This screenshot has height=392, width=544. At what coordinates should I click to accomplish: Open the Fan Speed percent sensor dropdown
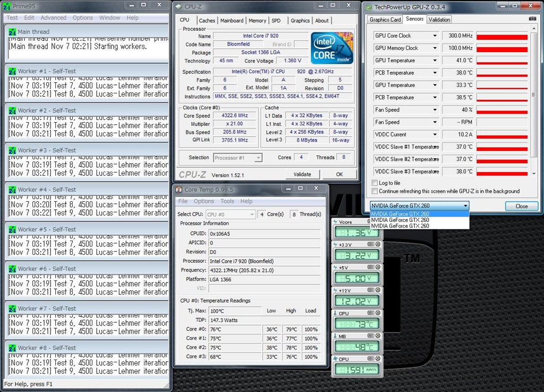pyautogui.click(x=435, y=110)
